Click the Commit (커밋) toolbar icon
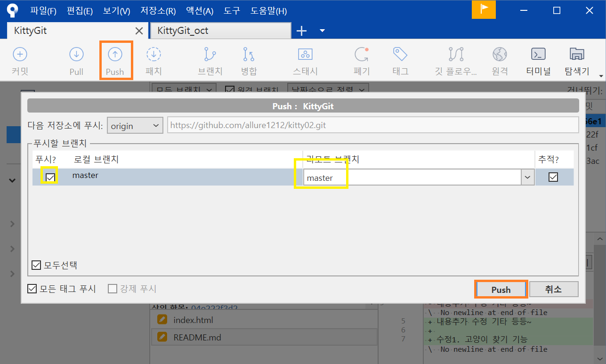606x364 pixels. (x=20, y=61)
